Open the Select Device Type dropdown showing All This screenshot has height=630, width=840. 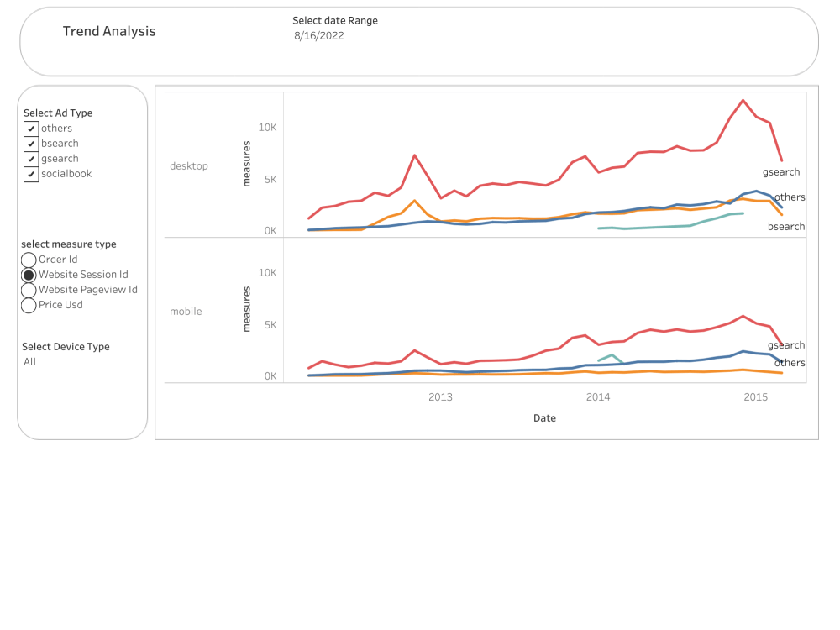coord(30,362)
